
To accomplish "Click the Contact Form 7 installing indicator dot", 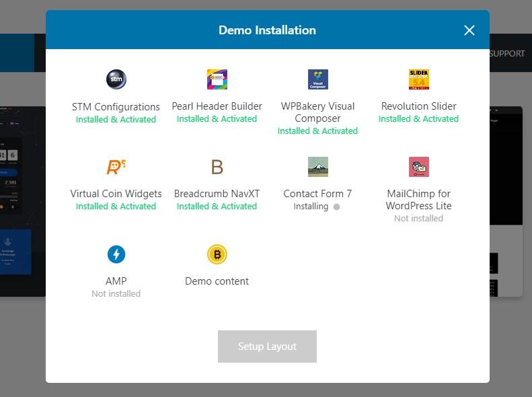I will (336, 207).
